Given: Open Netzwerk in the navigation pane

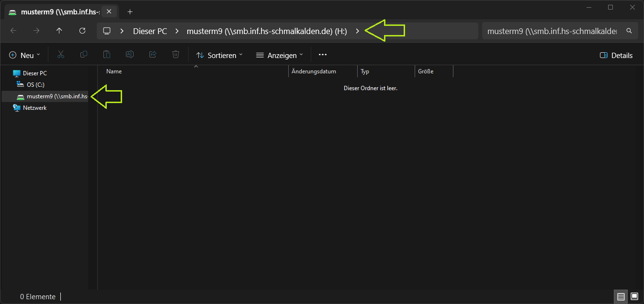Looking at the screenshot, I should [x=34, y=108].
